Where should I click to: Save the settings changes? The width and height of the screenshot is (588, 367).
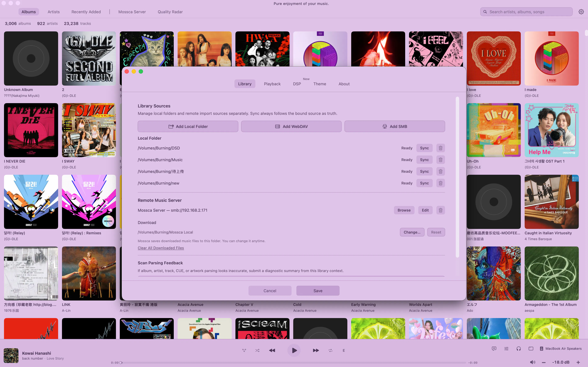coord(318,290)
